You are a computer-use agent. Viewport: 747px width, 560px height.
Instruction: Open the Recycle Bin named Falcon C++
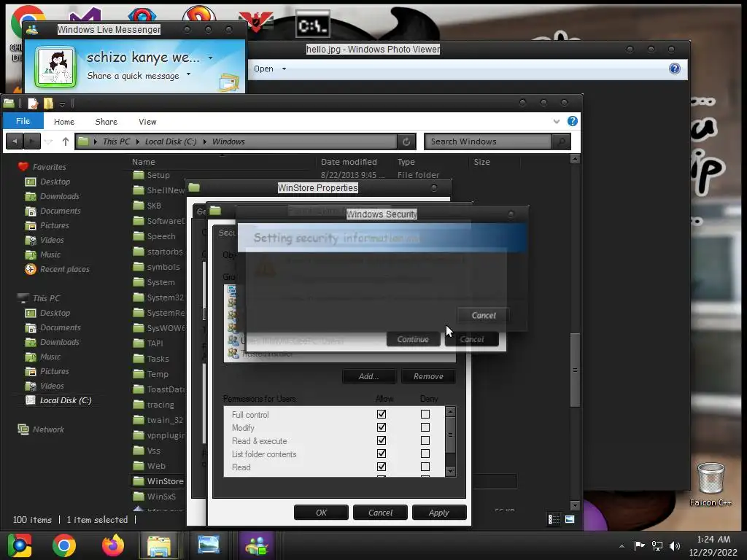[x=711, y=484]
